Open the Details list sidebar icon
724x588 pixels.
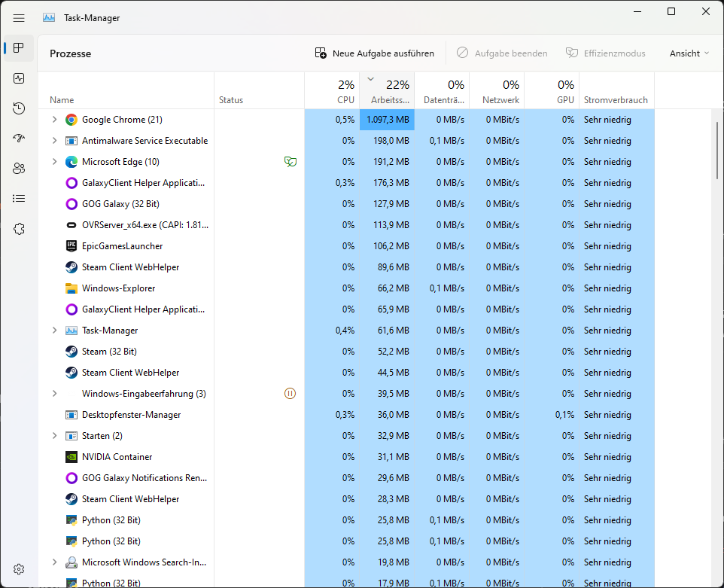tap(19, 199)
